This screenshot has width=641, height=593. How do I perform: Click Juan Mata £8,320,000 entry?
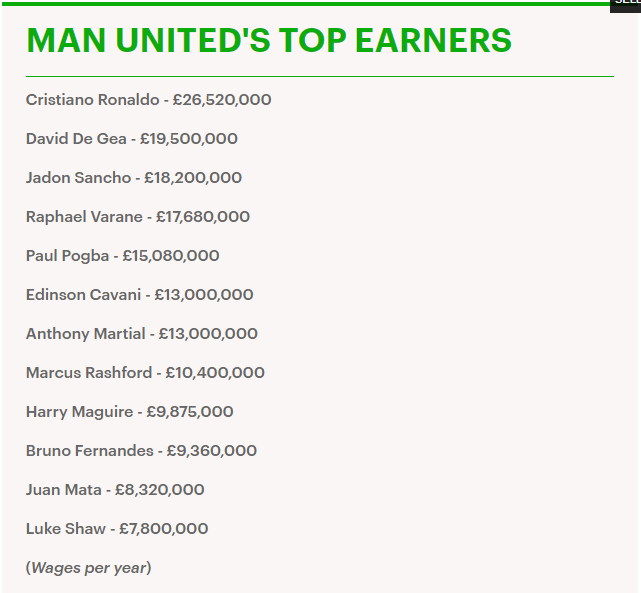pyautogui.click(x=115, y=490)
